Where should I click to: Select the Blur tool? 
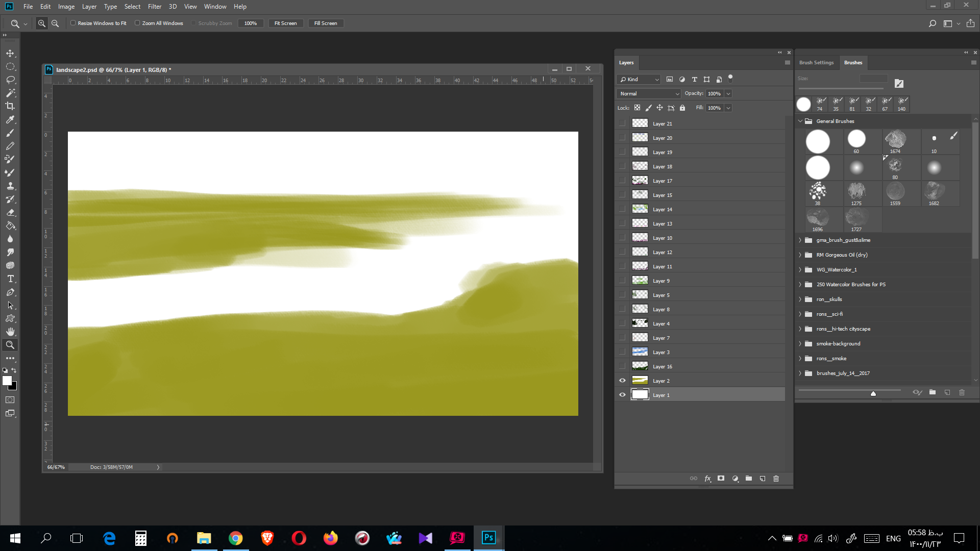[x=10, y=239]
